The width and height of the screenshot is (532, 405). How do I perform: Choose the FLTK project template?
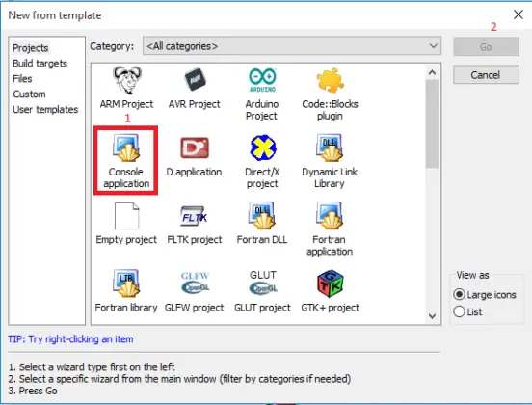point(195,224)
